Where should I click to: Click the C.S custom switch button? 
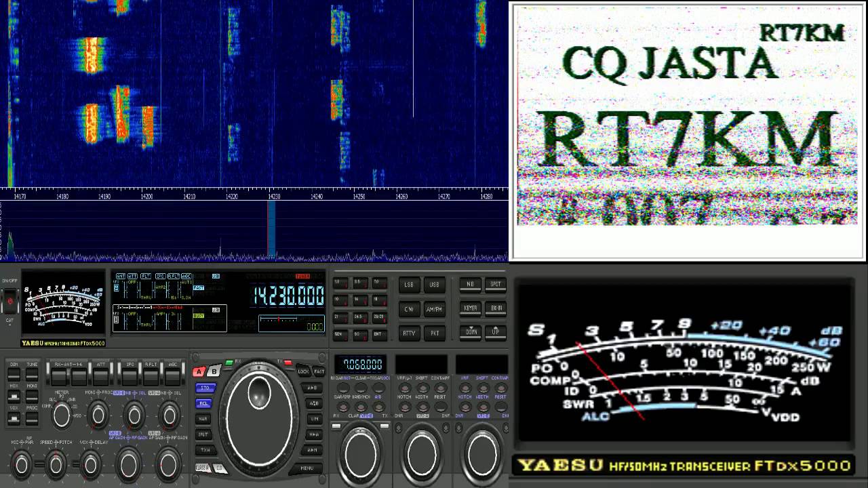(219, 468)
